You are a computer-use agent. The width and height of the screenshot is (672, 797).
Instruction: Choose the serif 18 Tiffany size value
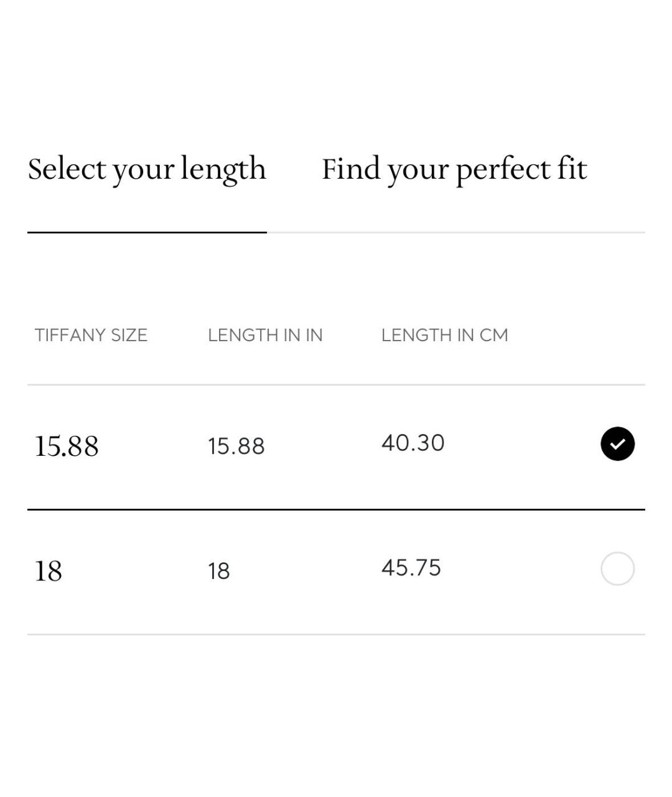(49, 571)
